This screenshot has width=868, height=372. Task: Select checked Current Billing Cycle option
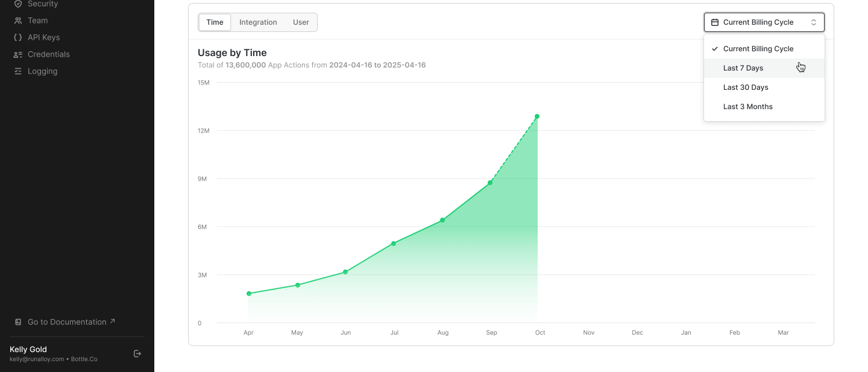pyautogui.click(x=758, y=49)
